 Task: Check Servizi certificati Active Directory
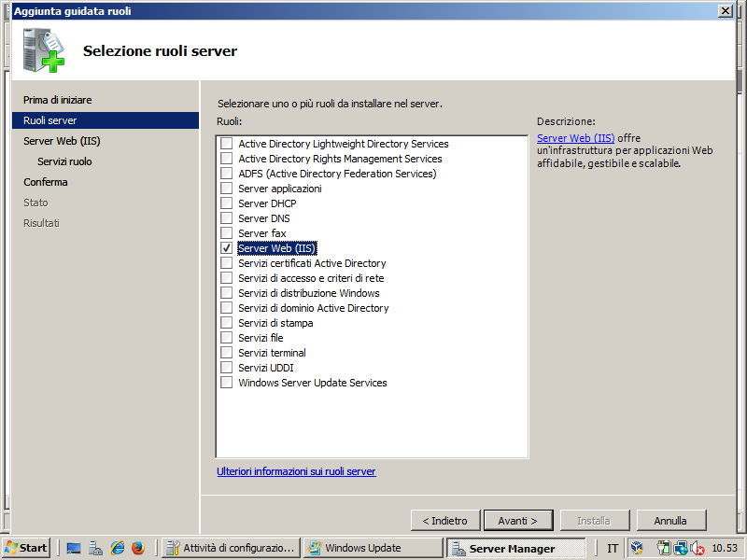227,263
